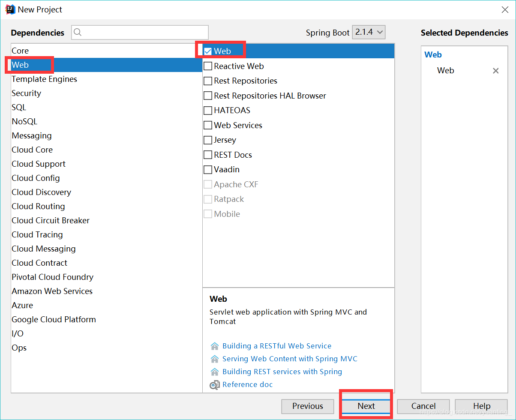
Task: Click home icon beside Serving Web Content guide
Action: [215, 359]
